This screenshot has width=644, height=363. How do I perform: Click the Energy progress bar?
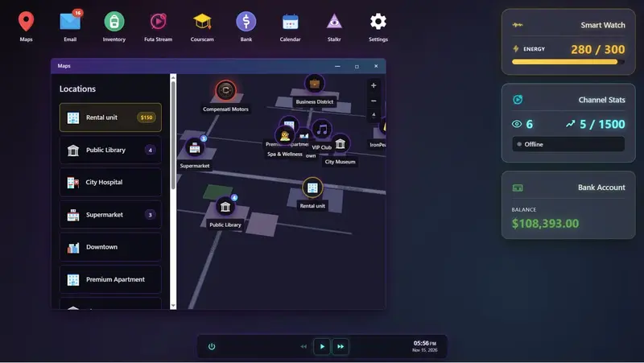tap(568, 62)
